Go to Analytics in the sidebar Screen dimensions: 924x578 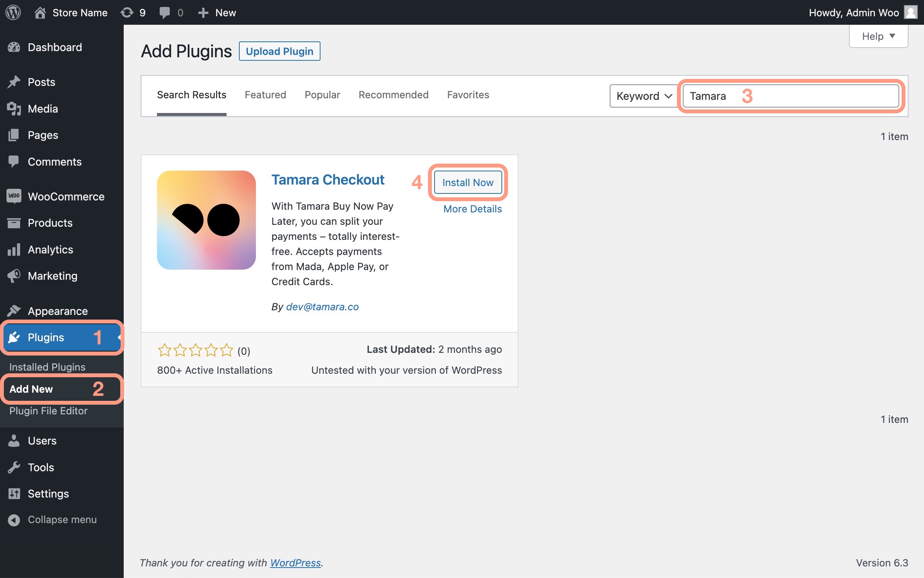50,250
